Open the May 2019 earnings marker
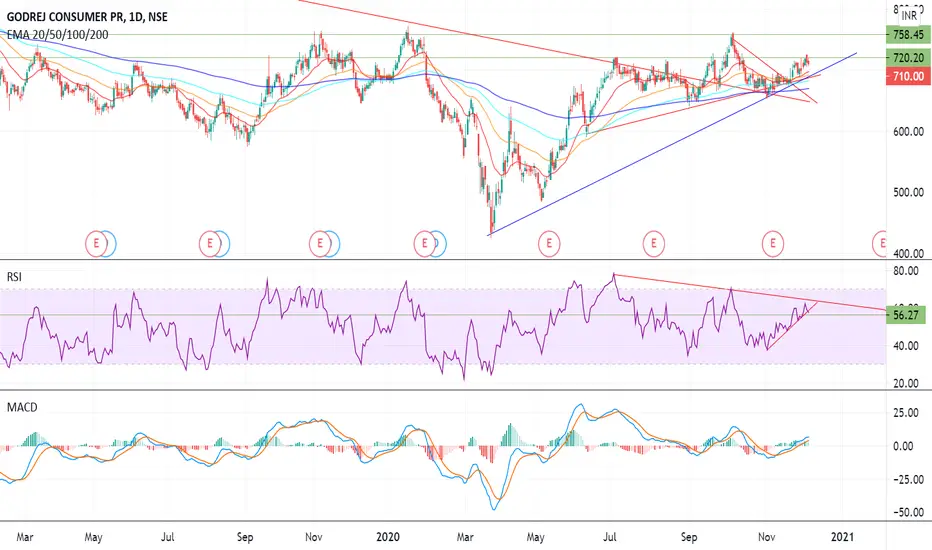Image resolution: width=932 pixels, height=550 pixels. [x=96, y=243]
